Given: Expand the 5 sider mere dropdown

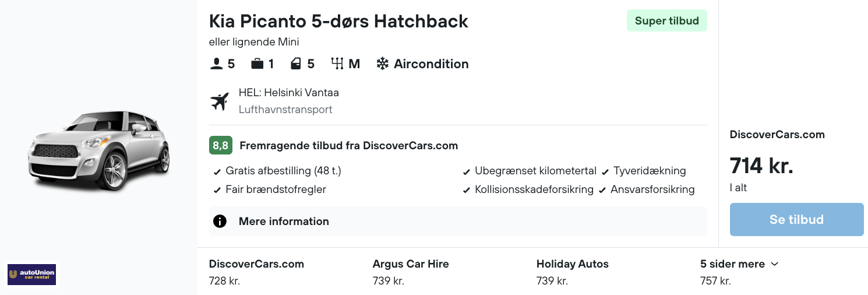Looking at the screenshot, I should click(739, 264).
